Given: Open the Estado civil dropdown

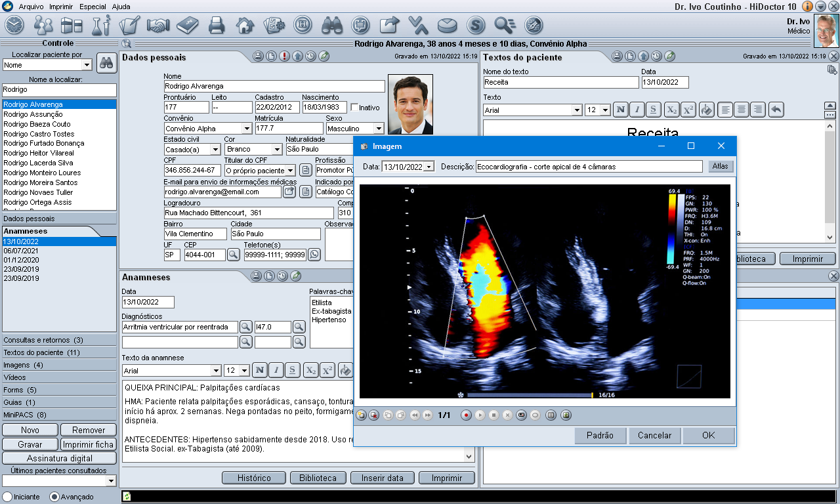Looking at the screenshot, I should tap(215, 150).
